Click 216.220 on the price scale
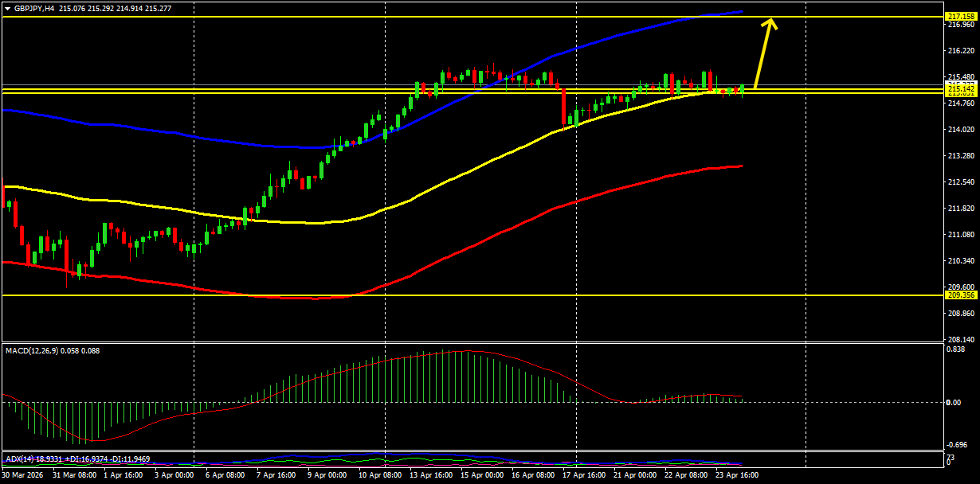Viewport: 980px width, 484px height. [x=962, y=51]
